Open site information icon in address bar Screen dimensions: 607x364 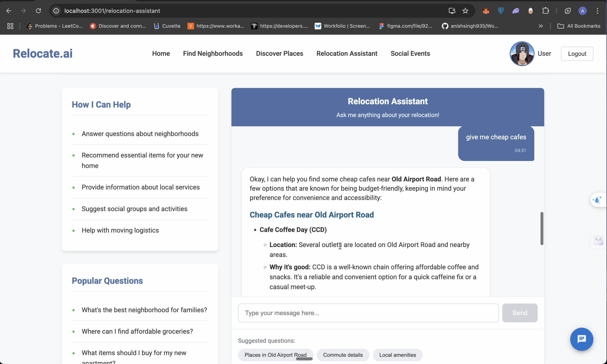tap(56, 11)
